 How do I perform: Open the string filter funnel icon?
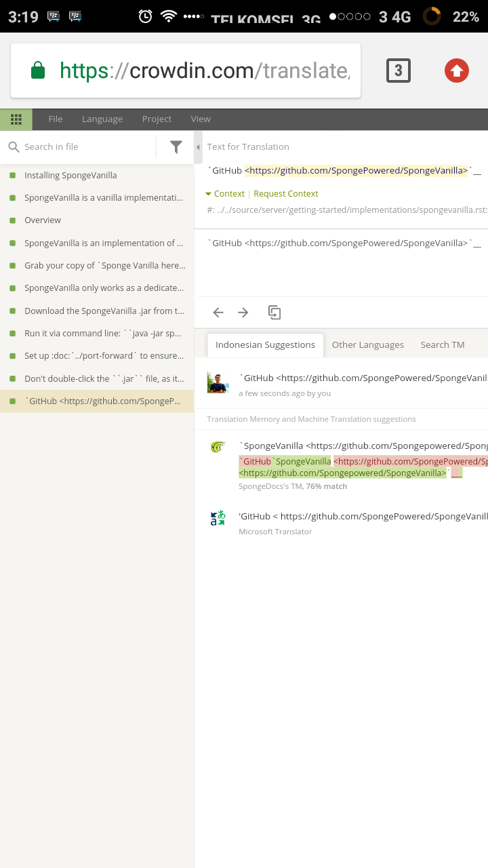[176, 146]
